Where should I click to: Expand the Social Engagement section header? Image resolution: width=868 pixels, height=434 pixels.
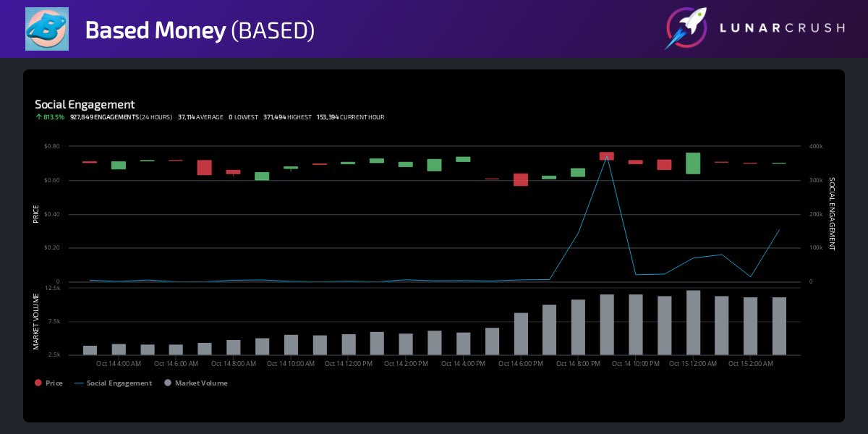(85, 104)
